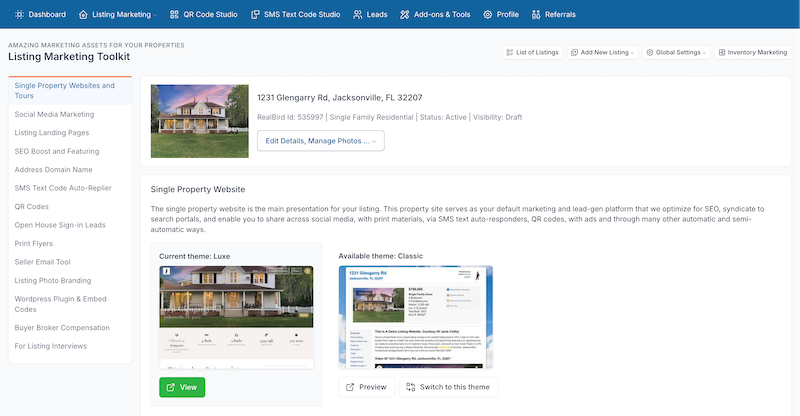Open Profile page
The height and width of the screenshot is (416, 800).
coord(501,14)
